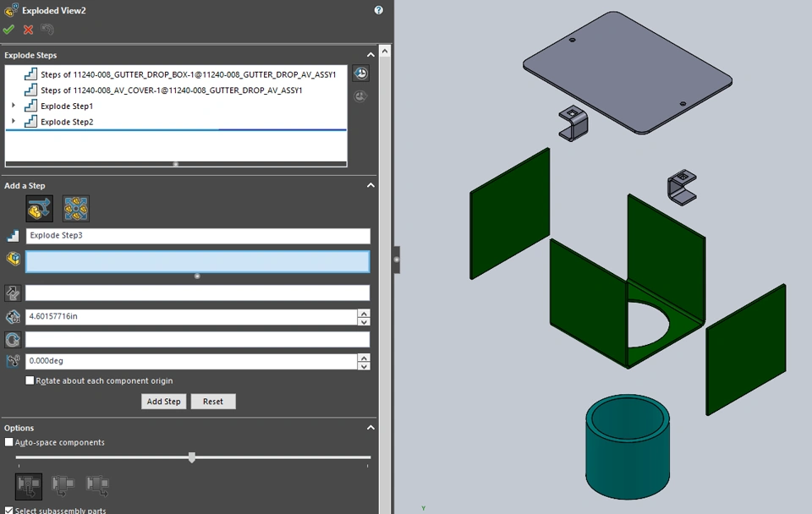Decrease rotation angle with down arrow
The image size is (812, 514).
click(364, 366)
